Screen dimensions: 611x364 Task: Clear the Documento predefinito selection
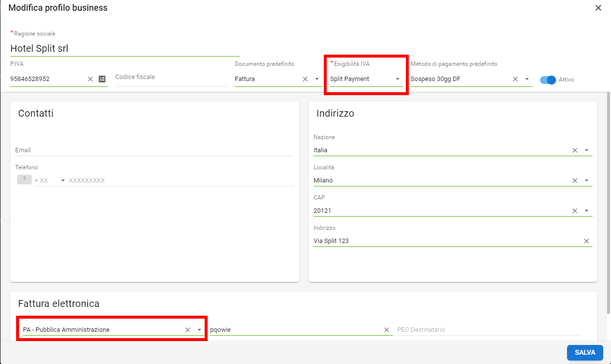pyautogui.click(x=305, y=79)
